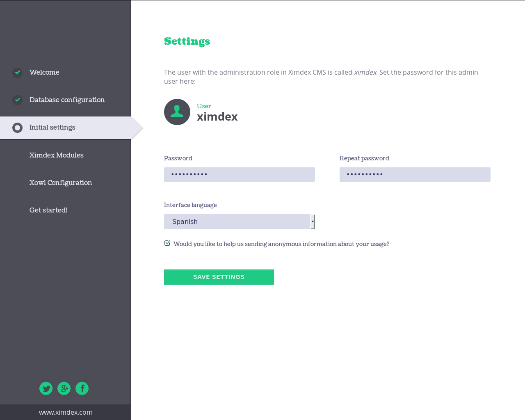Focus the Repeat password input field
The height and width of the screenshot is (420, 525).
[415, 174]
